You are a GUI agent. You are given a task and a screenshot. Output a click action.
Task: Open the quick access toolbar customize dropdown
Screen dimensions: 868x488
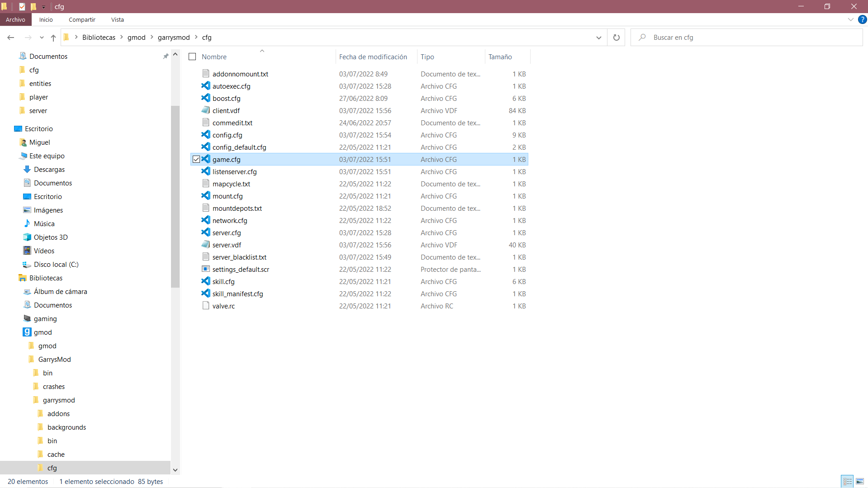pyautogui.click(x=43, y=7)
